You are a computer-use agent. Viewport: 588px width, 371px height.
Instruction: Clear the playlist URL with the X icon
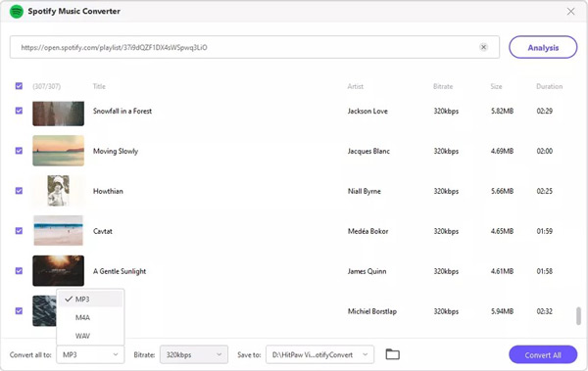483,47
